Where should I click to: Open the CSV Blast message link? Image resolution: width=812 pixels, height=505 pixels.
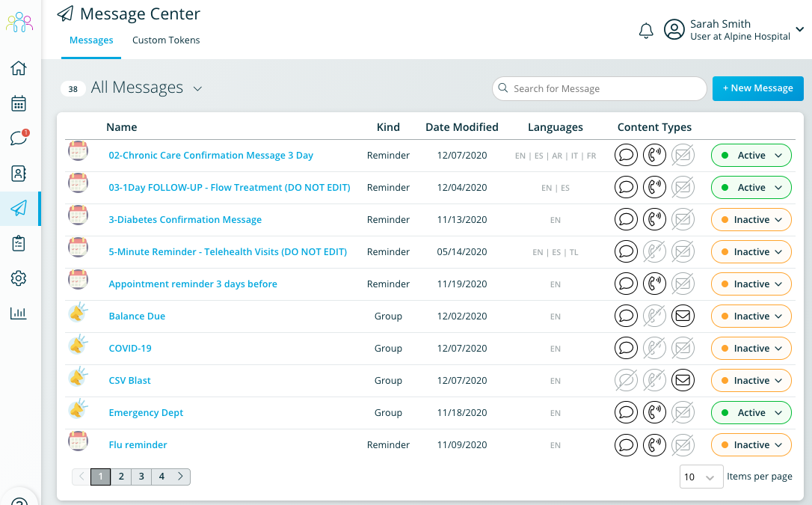(x=129, y=381)
